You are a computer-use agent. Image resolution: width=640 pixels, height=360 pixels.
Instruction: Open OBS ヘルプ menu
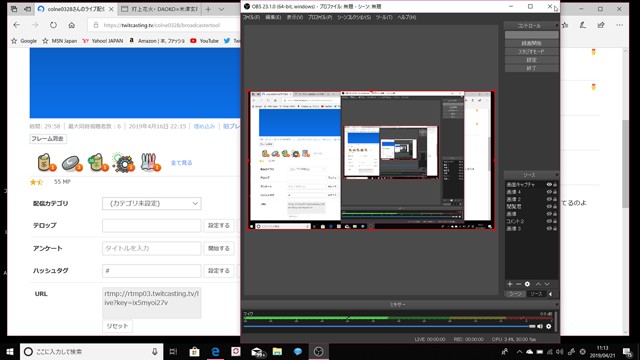(407, 18)
